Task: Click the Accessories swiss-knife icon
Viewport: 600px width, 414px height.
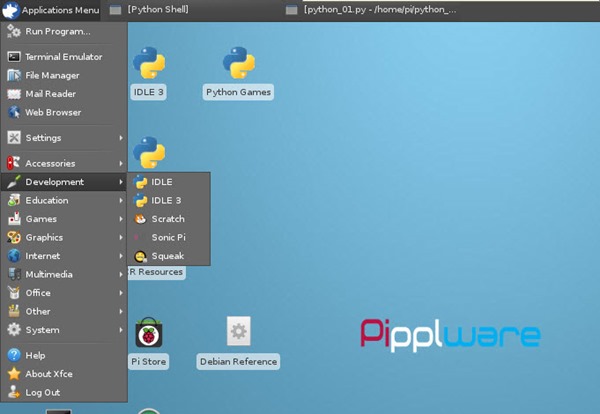Action: tap(14, 163)
